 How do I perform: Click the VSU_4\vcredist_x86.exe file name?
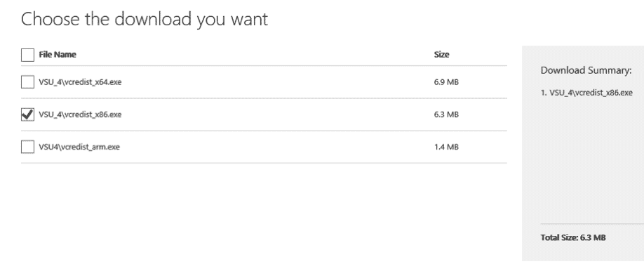(x=80, y=114)
